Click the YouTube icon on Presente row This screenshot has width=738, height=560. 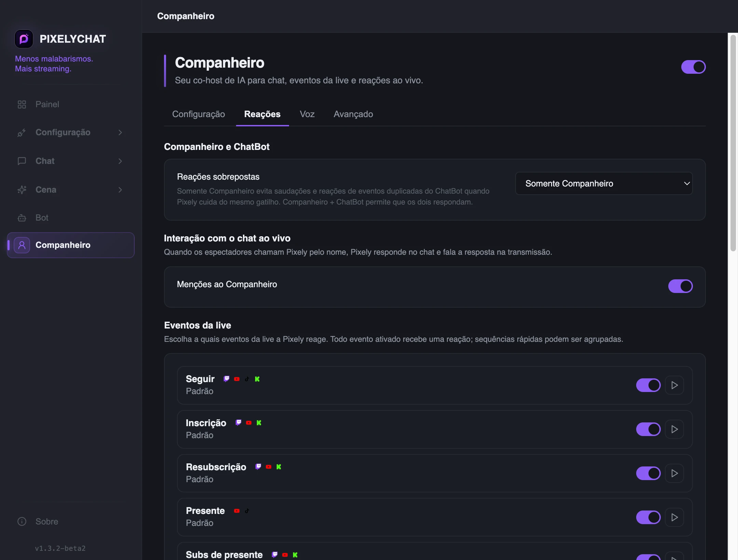tap(237, 511)
